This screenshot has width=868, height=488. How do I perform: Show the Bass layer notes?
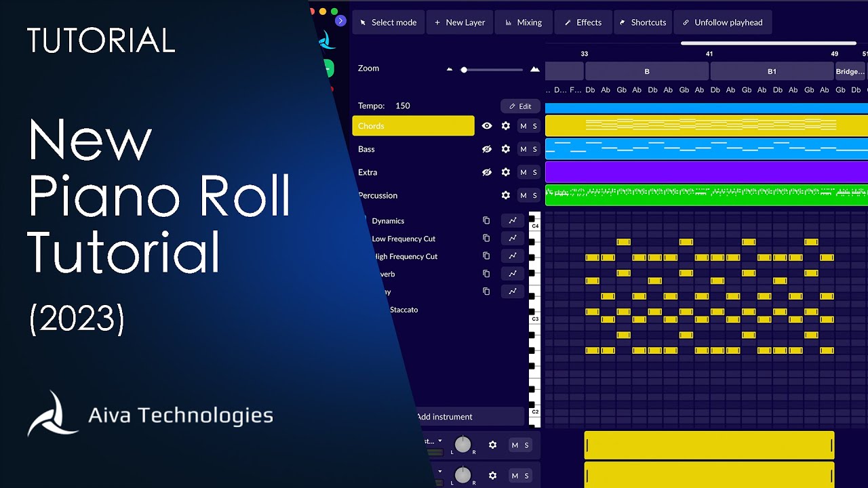(x=487, y=149)
